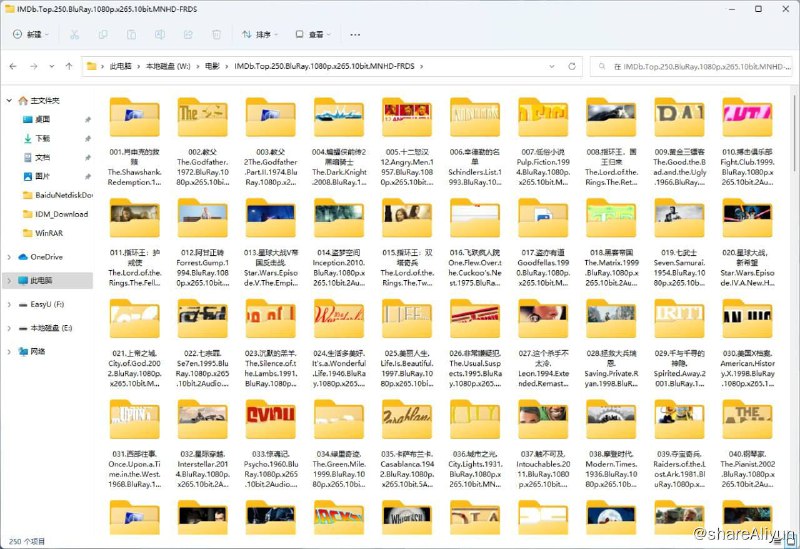Viewport: 800px width, 549px height.
Task: Open 下载 (Downloads) quick access item
Action: [x=43, y=138]
